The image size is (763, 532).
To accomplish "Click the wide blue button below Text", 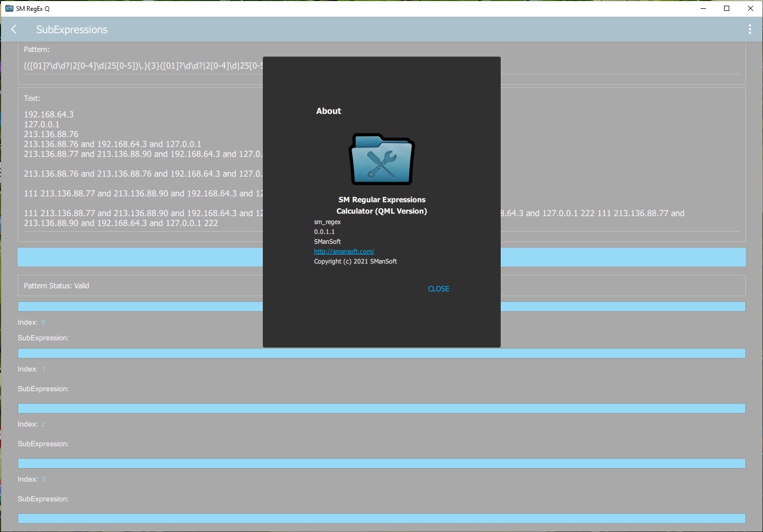I will coord(381,257).
